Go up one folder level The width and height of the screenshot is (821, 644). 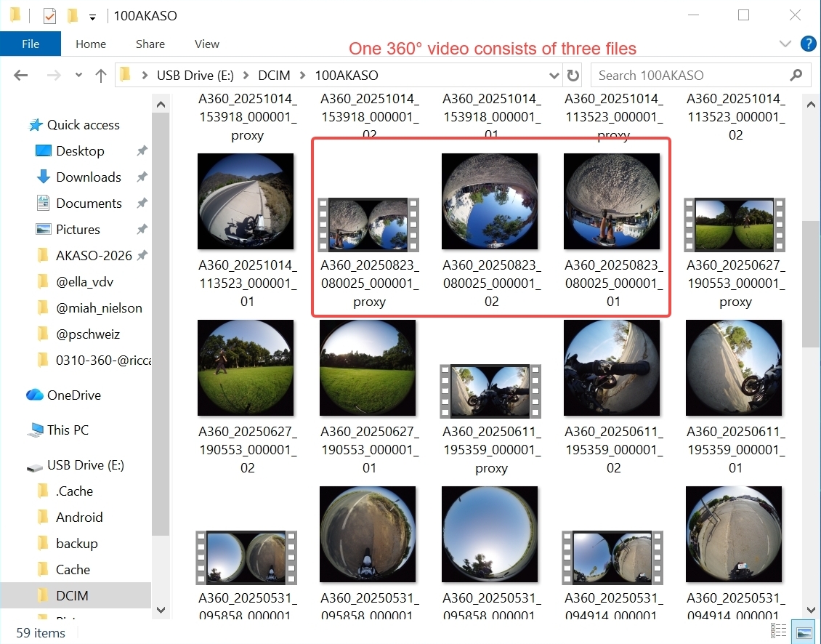100,76
